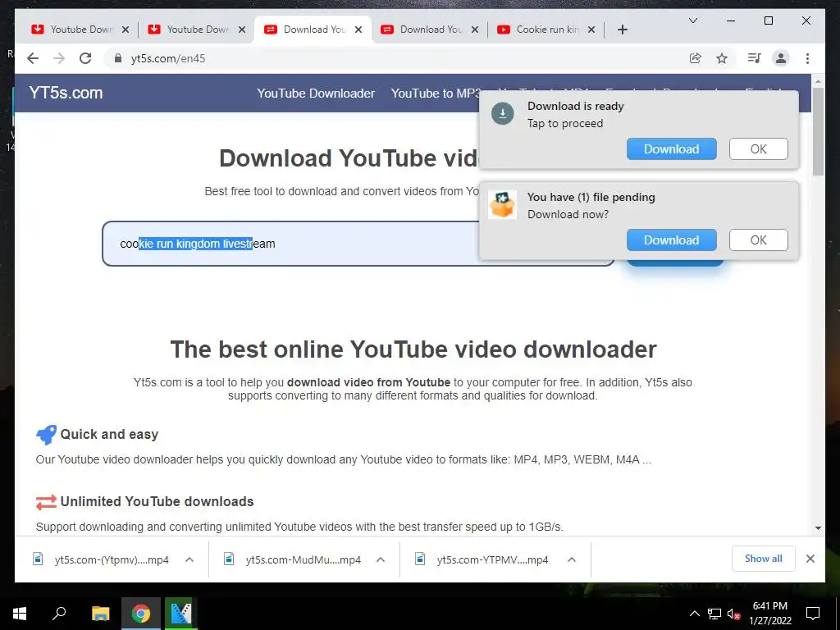840x630 pixels.
Task: Click the orange box icon in pending popup
Action: point(503,204)
